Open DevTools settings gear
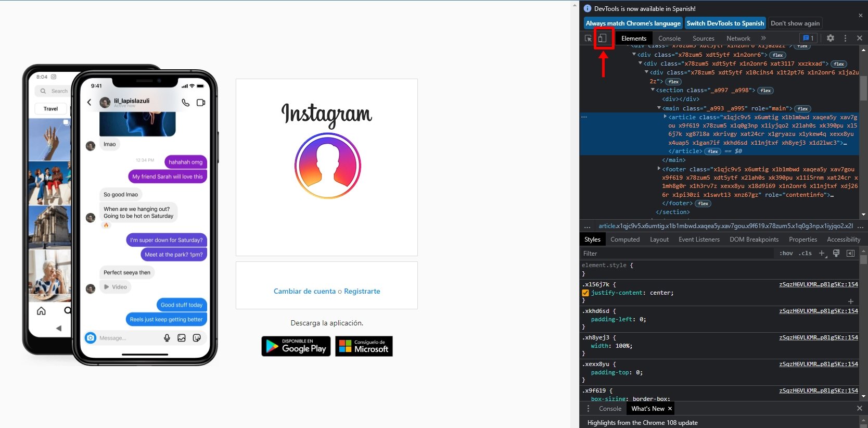 [831, 38]
